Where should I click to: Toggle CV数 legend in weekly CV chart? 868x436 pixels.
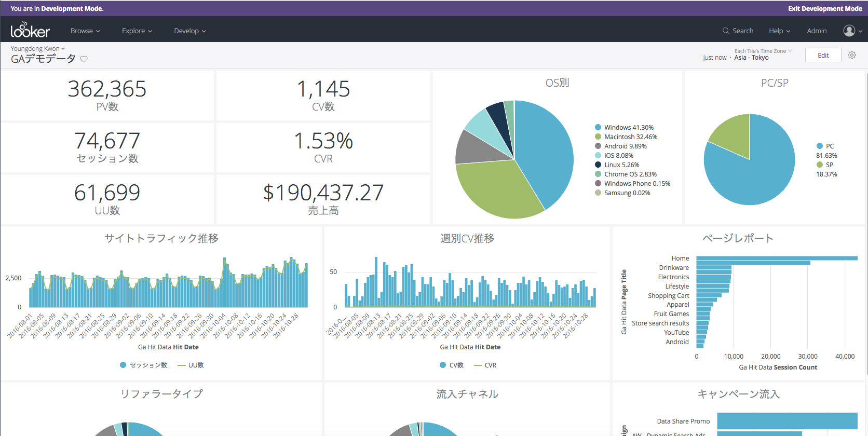pyautogui.click(x=452, y=365)
